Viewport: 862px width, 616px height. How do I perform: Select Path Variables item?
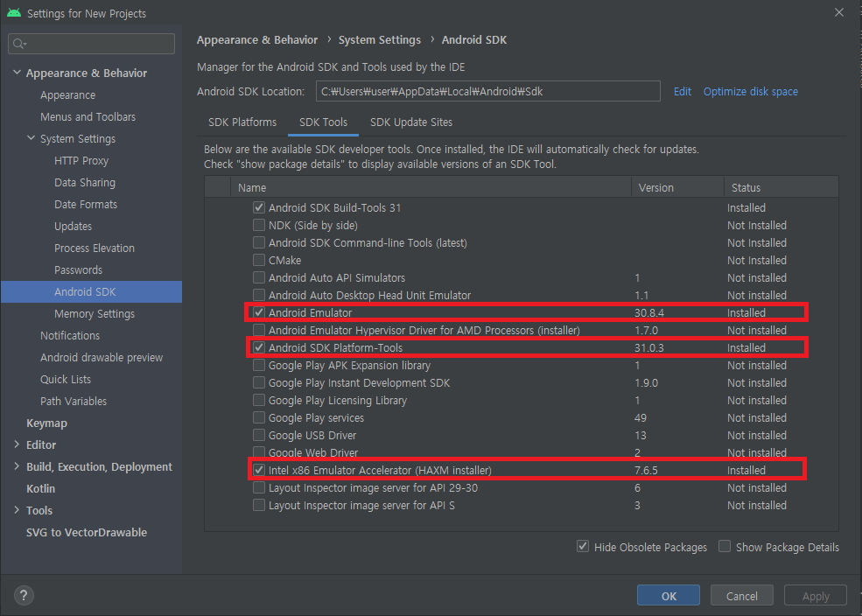pos(74,401)
